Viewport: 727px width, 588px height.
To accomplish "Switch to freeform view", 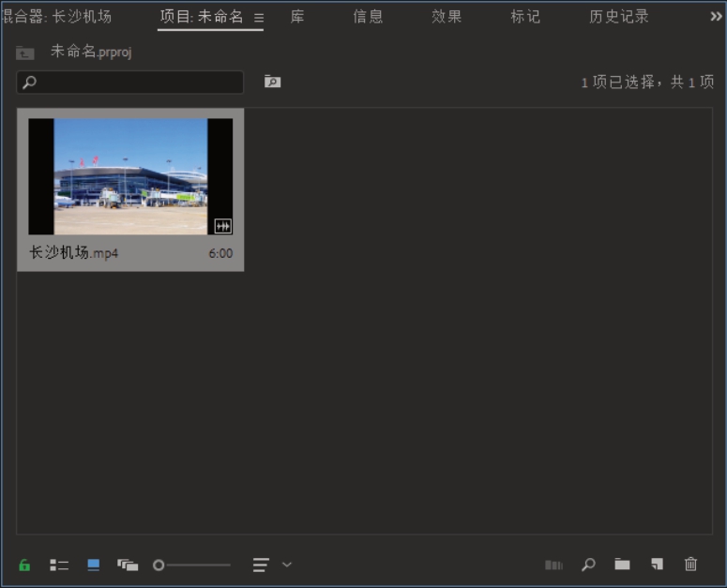I will [128, 565].
